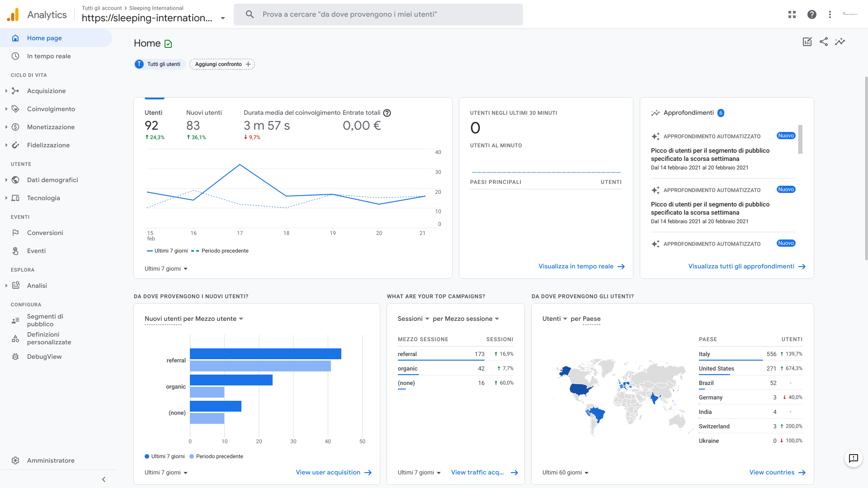868x488 pixels.
Task: Click the Definizioni personalizzate shapes icon
Action: (x=15, y=338)
